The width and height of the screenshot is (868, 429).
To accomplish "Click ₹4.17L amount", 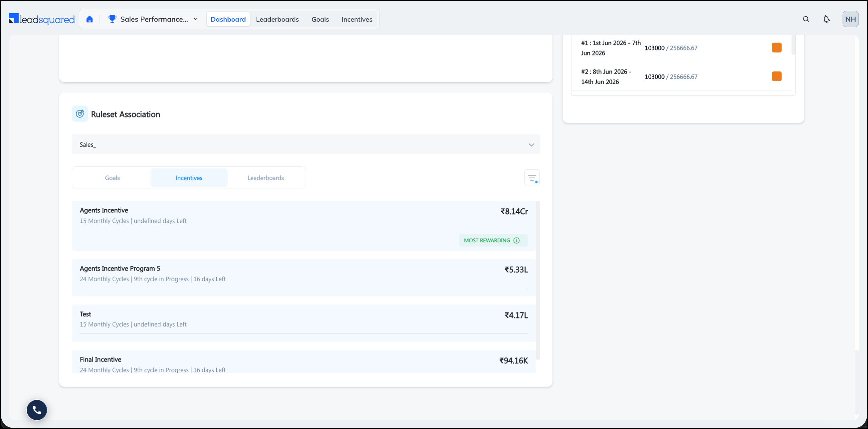I will (516, 315).
